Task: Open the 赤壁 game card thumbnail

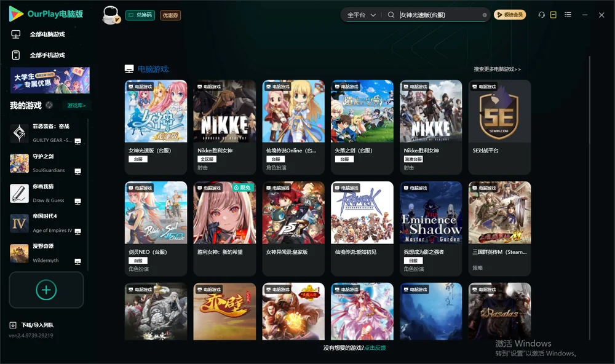Action: click(224, 312)
